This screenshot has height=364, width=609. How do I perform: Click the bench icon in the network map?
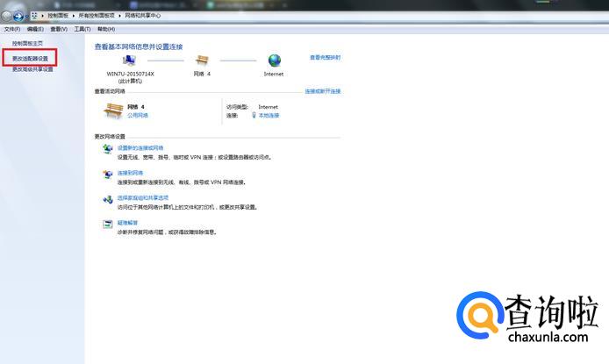(203, 61)
